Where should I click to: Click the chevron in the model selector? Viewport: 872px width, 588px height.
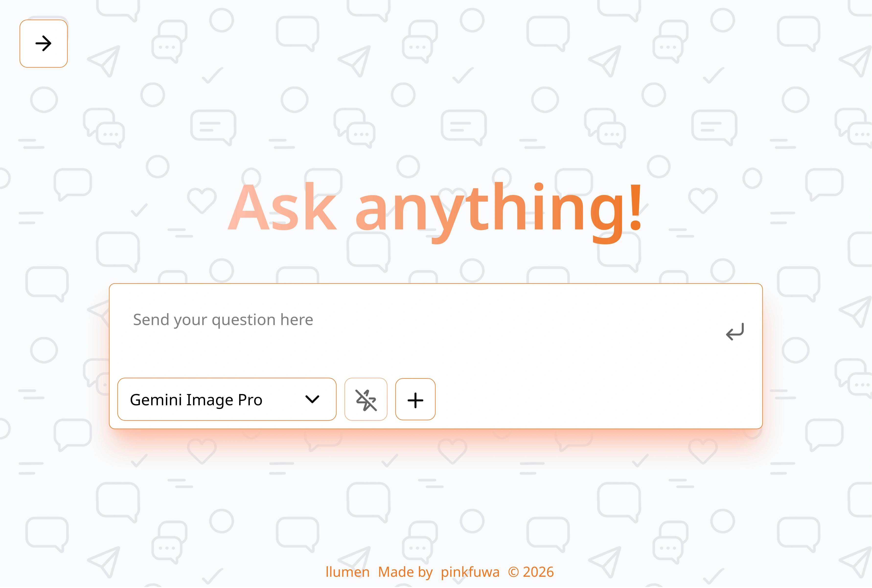312,399
